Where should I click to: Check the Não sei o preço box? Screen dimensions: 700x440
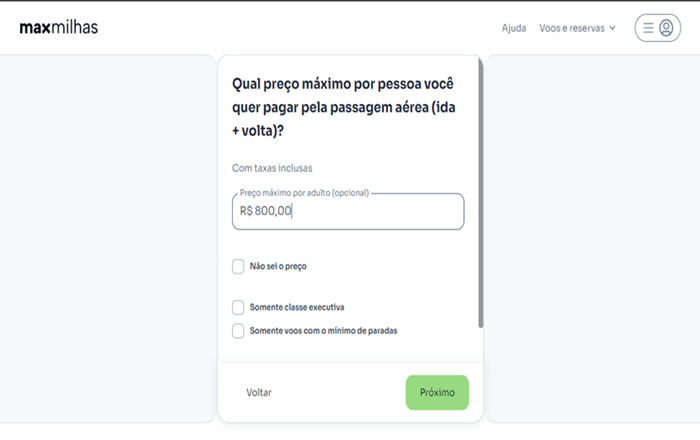pyautogui.click(x=238, y=267)
